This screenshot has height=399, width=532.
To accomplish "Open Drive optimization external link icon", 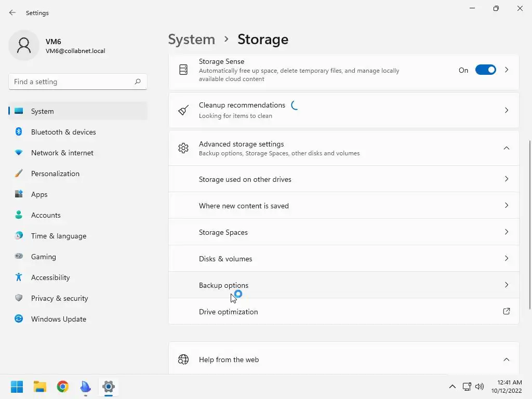I will [506, 312].
